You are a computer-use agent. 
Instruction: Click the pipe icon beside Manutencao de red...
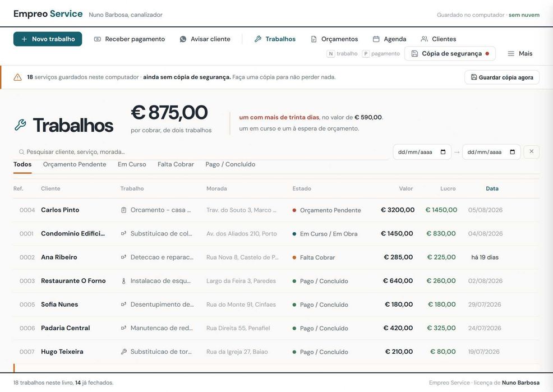tap(123, 328)
